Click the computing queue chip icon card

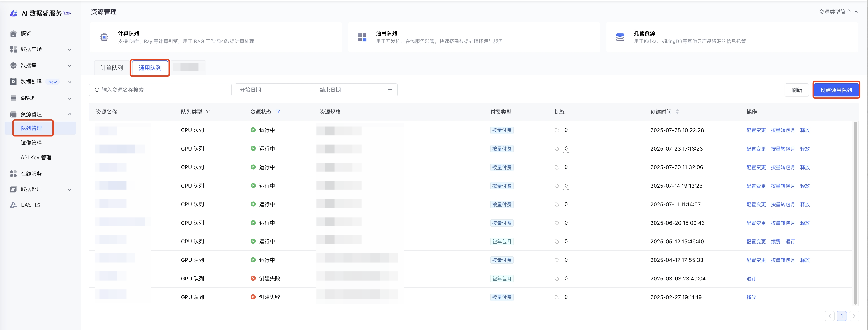click(x=104, y=37)
